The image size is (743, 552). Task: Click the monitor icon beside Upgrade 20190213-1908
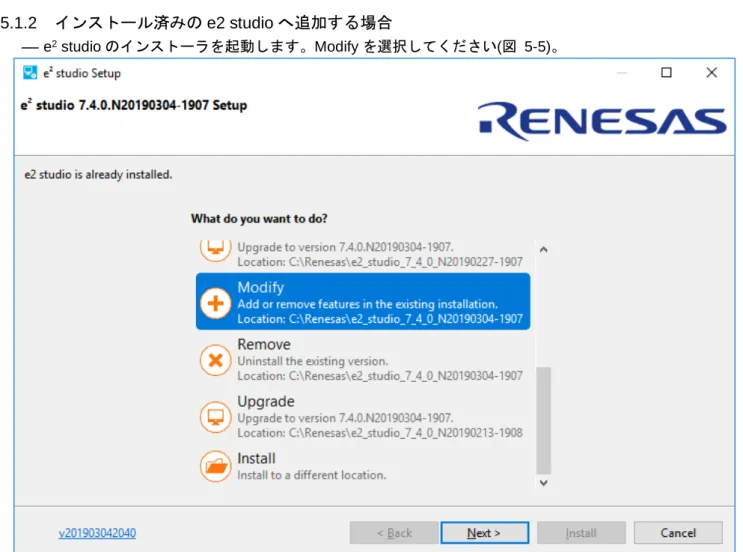pos(216,417)
